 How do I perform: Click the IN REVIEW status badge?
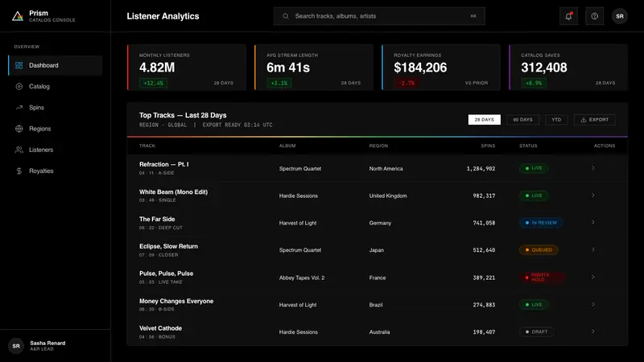[x=541, y=223]
